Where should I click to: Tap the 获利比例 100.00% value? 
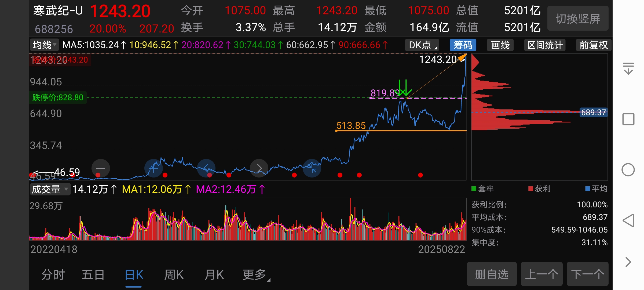tap(592, 205)
